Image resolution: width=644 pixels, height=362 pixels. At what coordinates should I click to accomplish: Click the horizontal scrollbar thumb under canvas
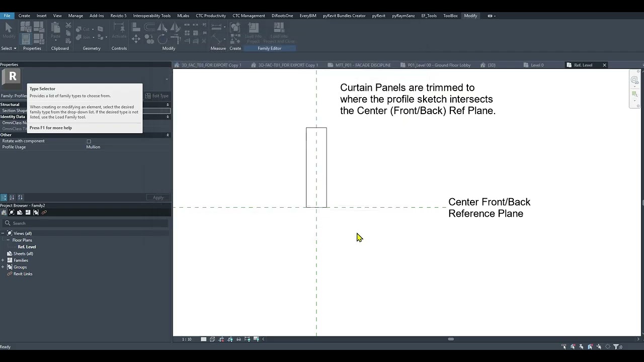coord(451,339)
